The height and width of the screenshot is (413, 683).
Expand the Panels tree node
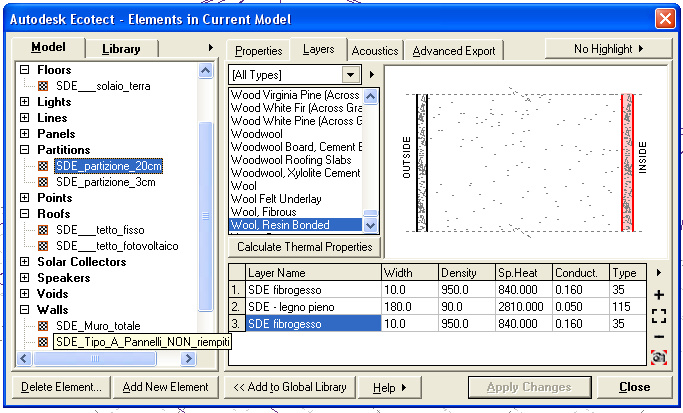(25, 134)
